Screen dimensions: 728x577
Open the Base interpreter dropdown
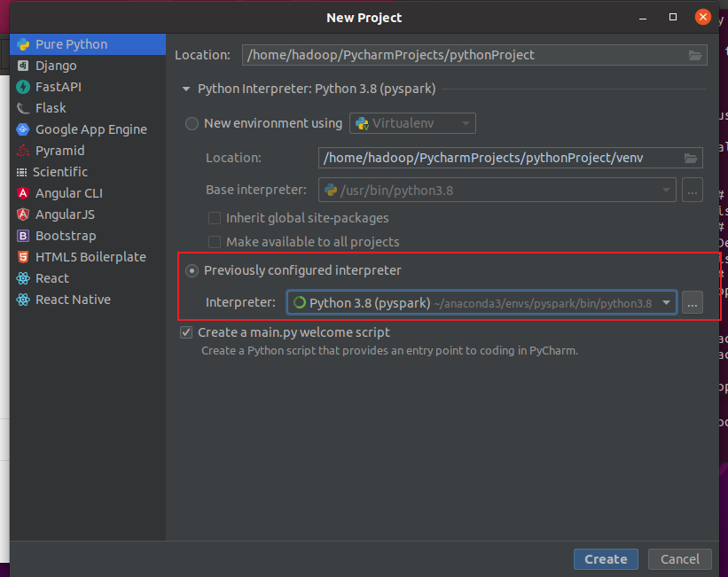pyautogui.click(x=497, y=190)
